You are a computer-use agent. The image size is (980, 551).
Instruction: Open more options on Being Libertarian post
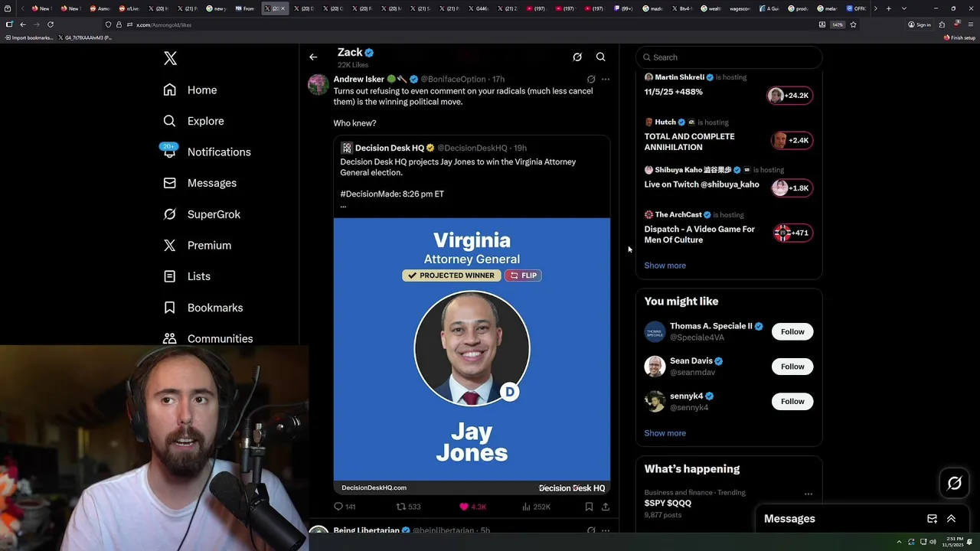pos(606,530)
